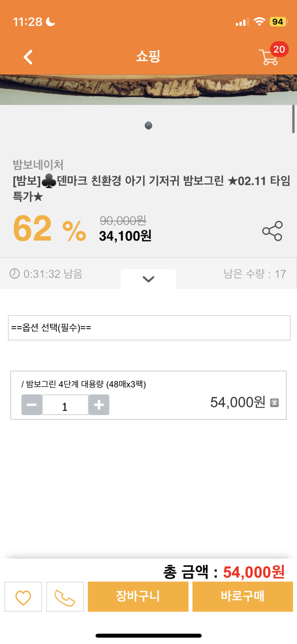
Task: Remove the 밤보그린 4단계 selected option
Action: pos(274,403)
